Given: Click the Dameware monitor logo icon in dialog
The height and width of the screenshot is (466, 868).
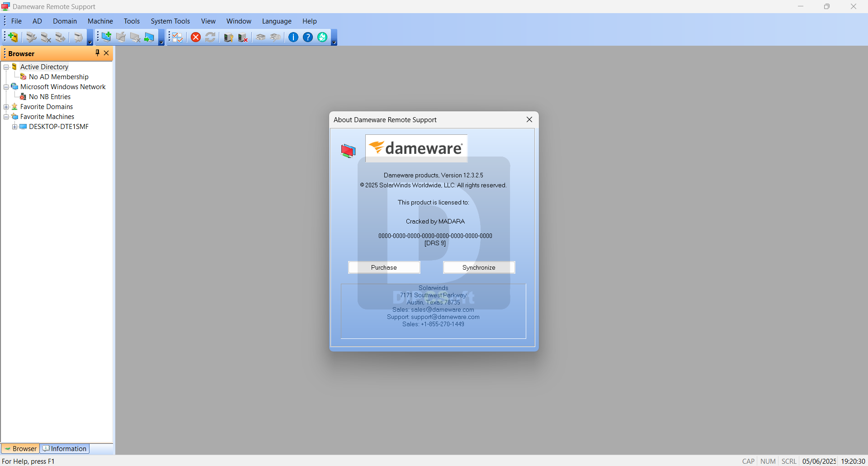Looking at the screenshot, I should pyautogui.click(x=349, y=151).
